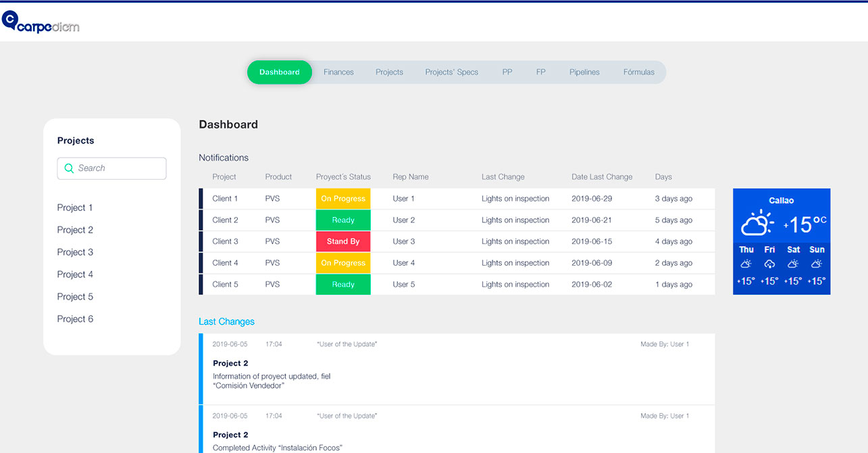Select Project 6 from the projects list
The height and width of the screenshot is (453, 868).
(75, 319)
